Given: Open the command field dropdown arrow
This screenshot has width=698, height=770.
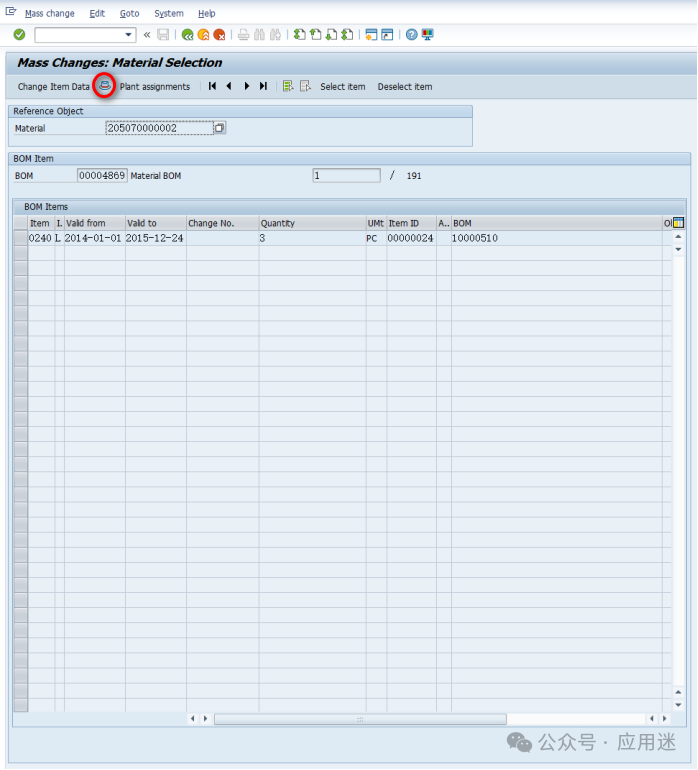Looking at the screenshot, I should pyautogui.click(x=129, y=35).
